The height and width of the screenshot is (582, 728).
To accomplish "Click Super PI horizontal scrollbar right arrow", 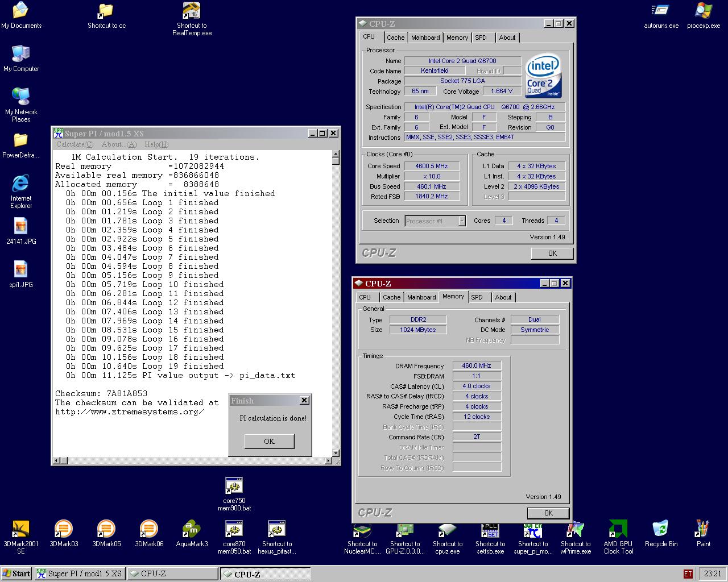I will click(x=328, y=460).
